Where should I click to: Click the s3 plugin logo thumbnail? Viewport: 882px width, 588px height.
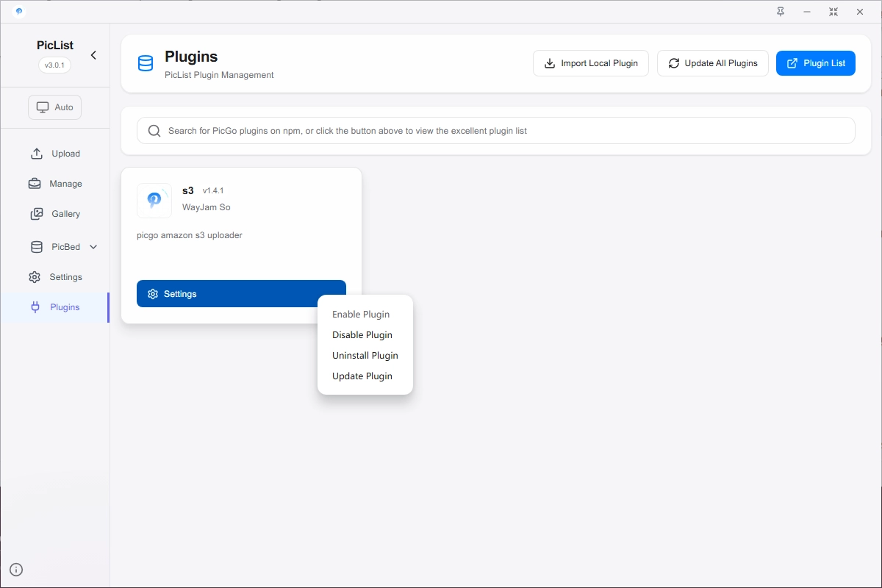(x=154, y=201)
